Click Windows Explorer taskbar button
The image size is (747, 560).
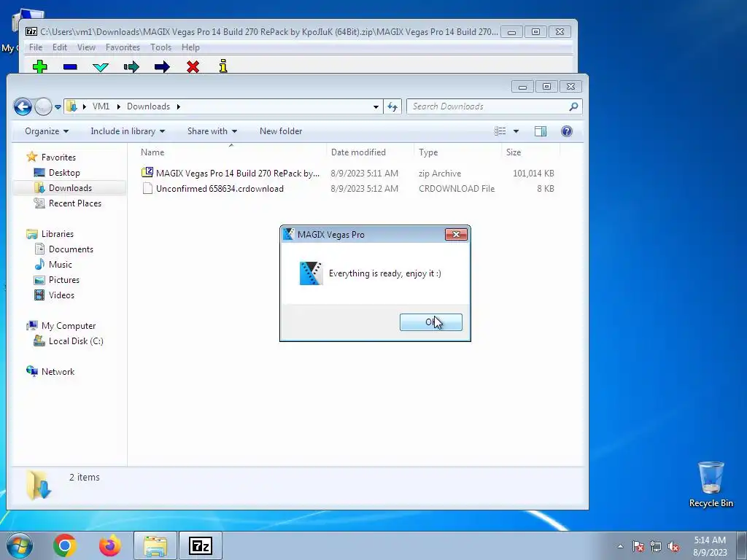pyautogui.click(x=155, y=545)
